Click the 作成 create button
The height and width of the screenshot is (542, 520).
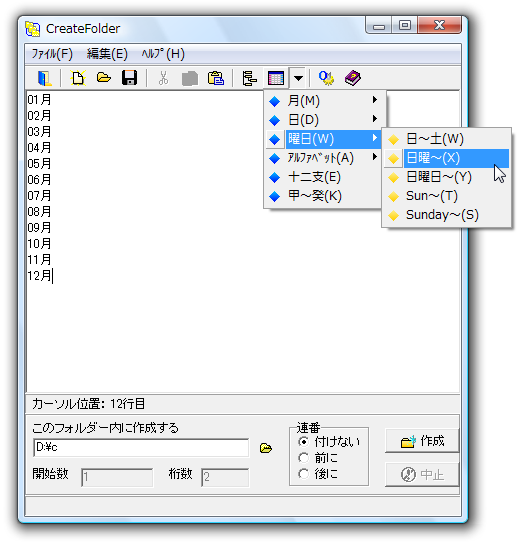[422, 441]
